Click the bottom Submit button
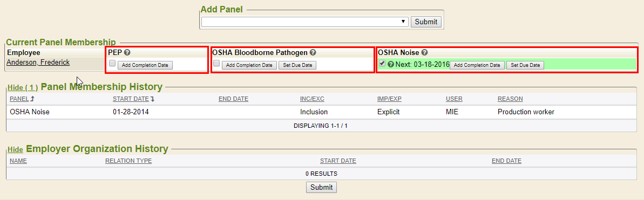The image size is (644, 200). 321,187
